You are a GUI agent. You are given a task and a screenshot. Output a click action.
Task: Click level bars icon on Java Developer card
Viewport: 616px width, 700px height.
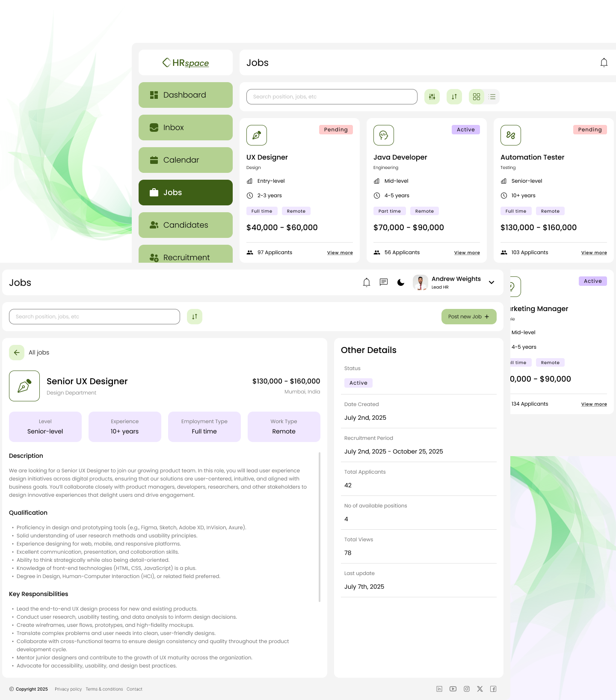pyautogui.click(x=377, y=181)
